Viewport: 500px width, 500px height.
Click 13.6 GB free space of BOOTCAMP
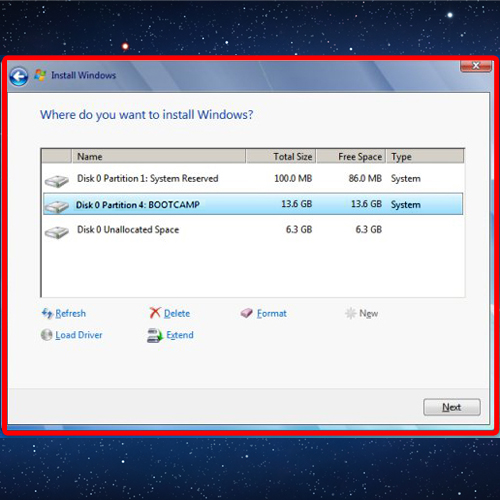(366, 204)
